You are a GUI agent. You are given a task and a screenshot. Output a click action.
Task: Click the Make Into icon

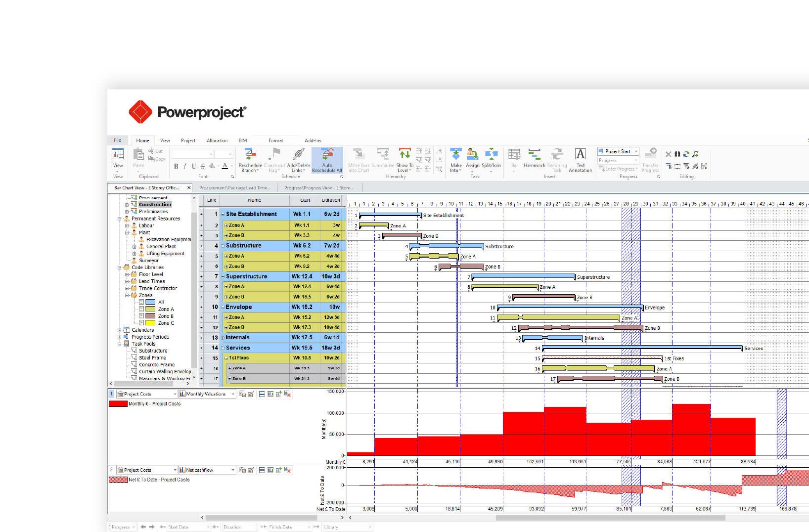tap(456, 154)
